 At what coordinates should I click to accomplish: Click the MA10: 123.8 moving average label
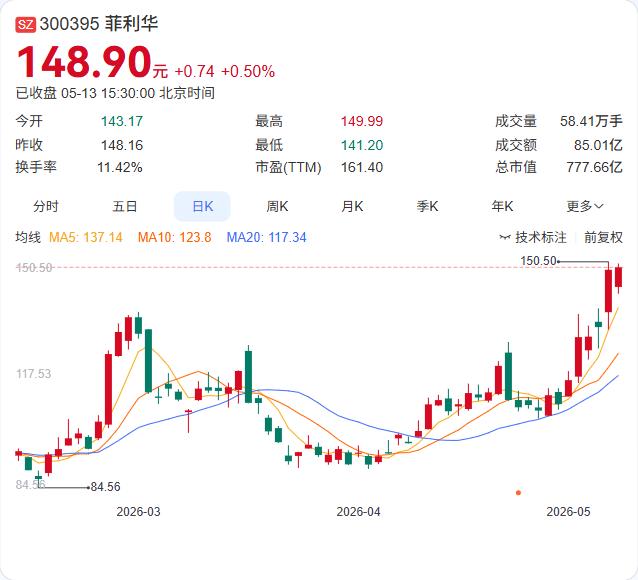(175, 237)
